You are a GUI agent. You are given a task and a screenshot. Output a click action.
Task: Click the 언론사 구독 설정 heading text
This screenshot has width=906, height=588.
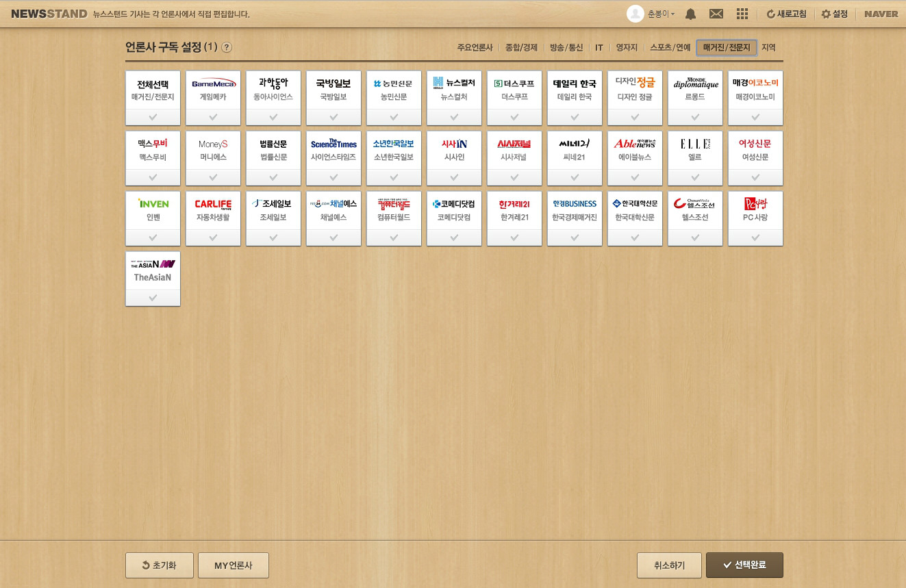click(x=163, y=47)
